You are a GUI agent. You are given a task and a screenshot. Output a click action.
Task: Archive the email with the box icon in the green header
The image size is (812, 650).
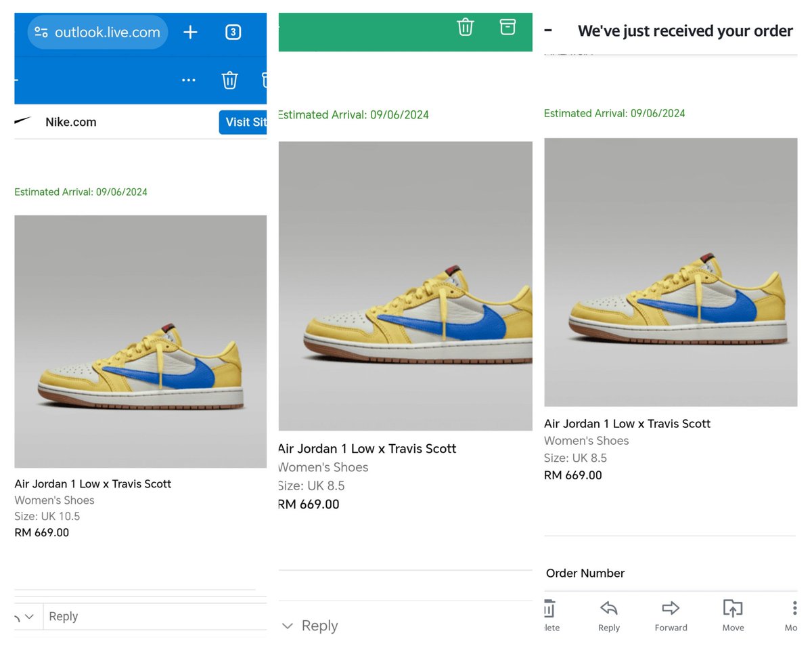[x=507, y=27]
